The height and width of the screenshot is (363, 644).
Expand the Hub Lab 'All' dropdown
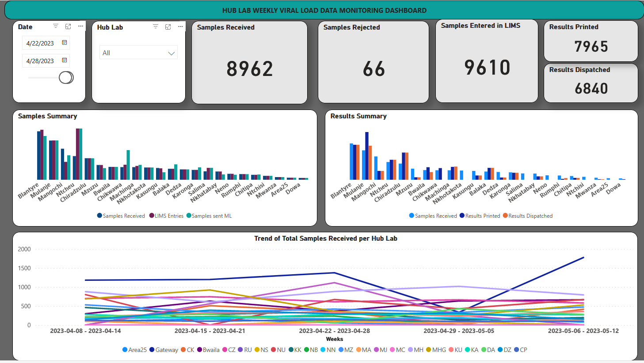(138, 53)
